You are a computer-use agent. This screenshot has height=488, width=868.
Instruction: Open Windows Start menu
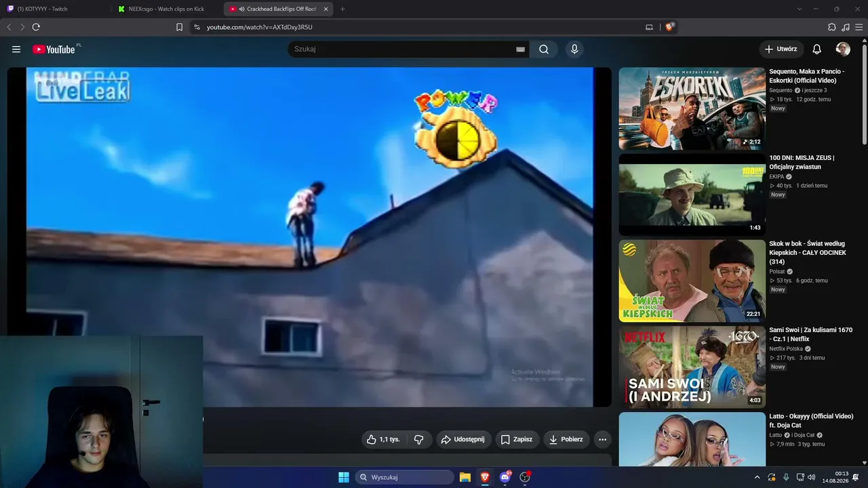click(344, 477)
